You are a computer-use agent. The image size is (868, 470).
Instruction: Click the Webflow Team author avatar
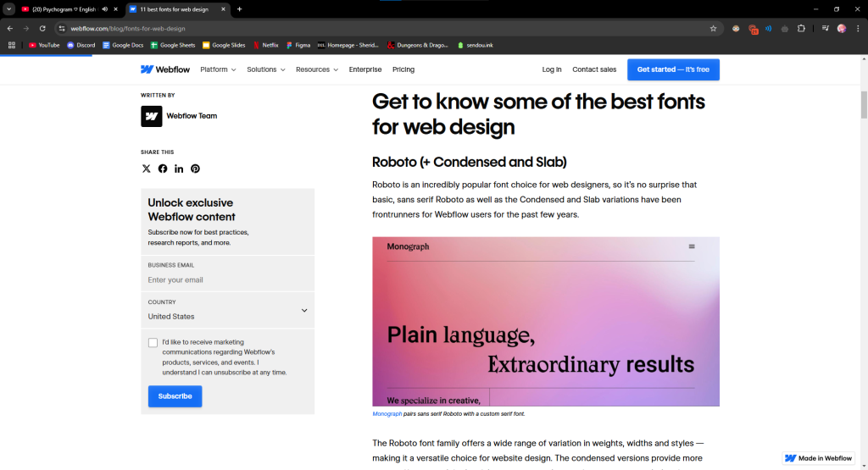(x=151, y=116)
